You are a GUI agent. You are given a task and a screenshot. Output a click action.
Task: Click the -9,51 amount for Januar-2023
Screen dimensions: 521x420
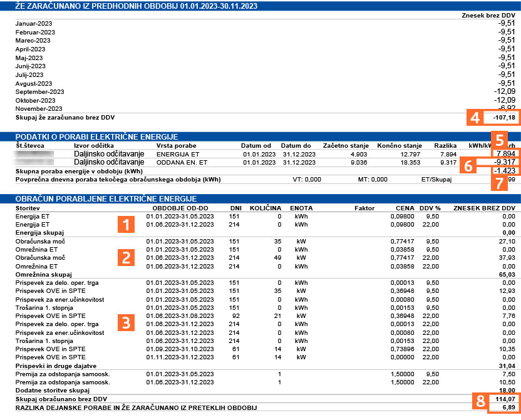507,23
